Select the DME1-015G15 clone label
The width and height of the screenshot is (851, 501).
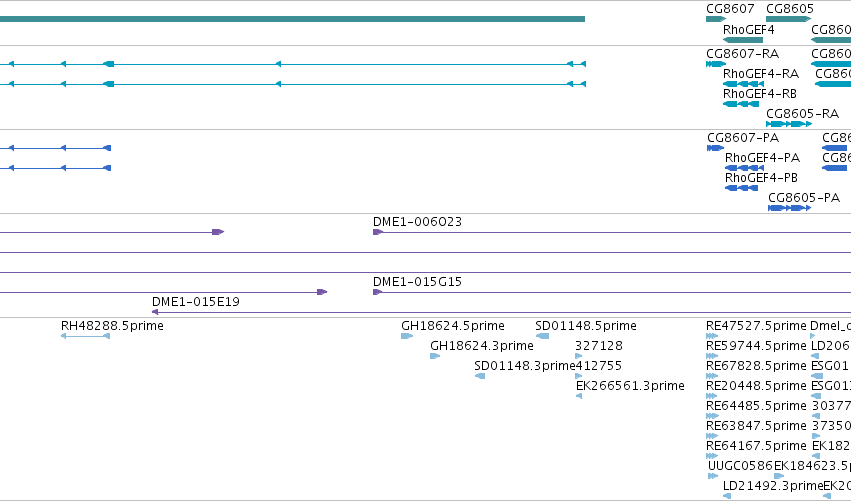click(x=417, y=282)
